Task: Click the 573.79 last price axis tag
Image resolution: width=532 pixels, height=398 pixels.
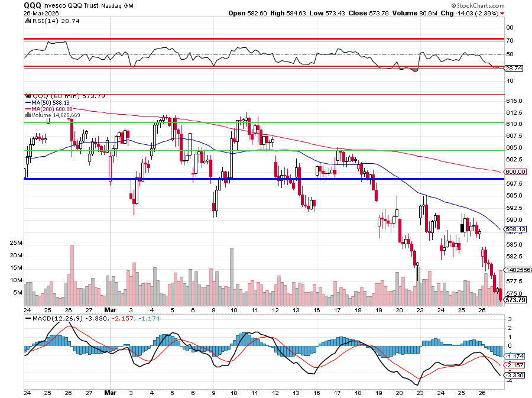Action: (x=516, y=300)
